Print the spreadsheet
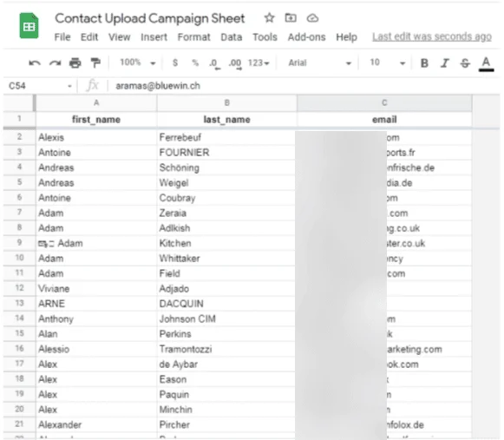 [75, 62]
